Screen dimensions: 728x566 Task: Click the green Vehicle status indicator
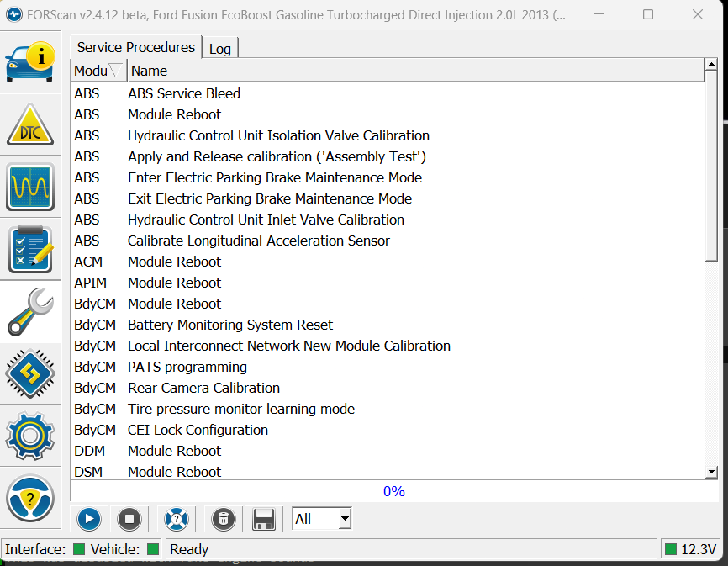(153, 549)
